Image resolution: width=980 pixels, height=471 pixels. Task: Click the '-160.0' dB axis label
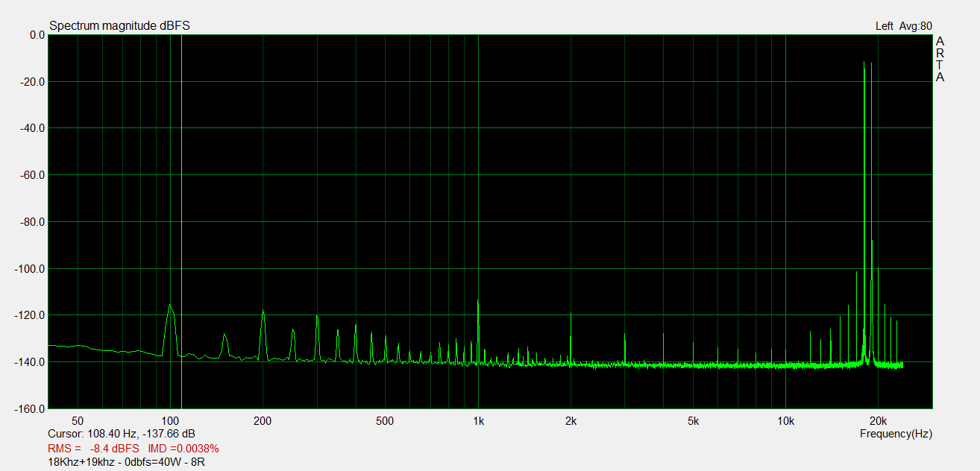(31, 408)
